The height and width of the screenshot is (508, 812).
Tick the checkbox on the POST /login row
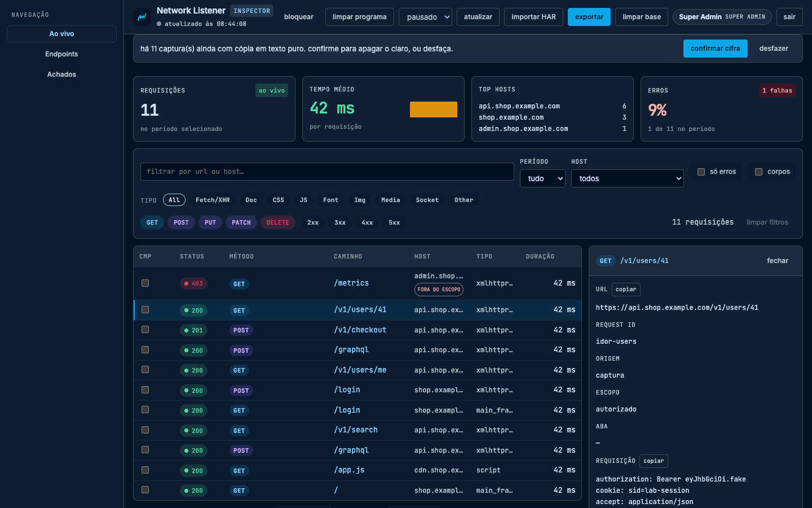[x=145, y=390]
